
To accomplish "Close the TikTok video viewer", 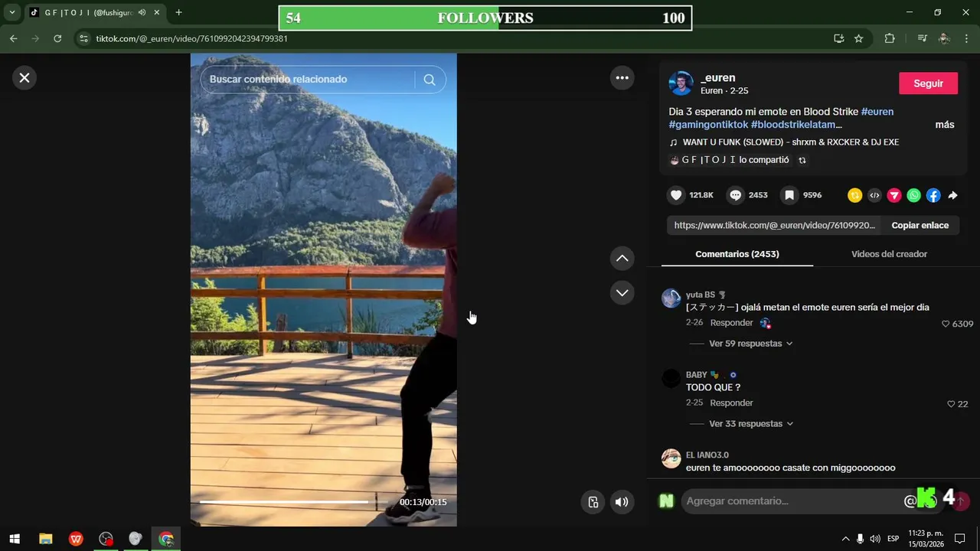I will (24, 77).
